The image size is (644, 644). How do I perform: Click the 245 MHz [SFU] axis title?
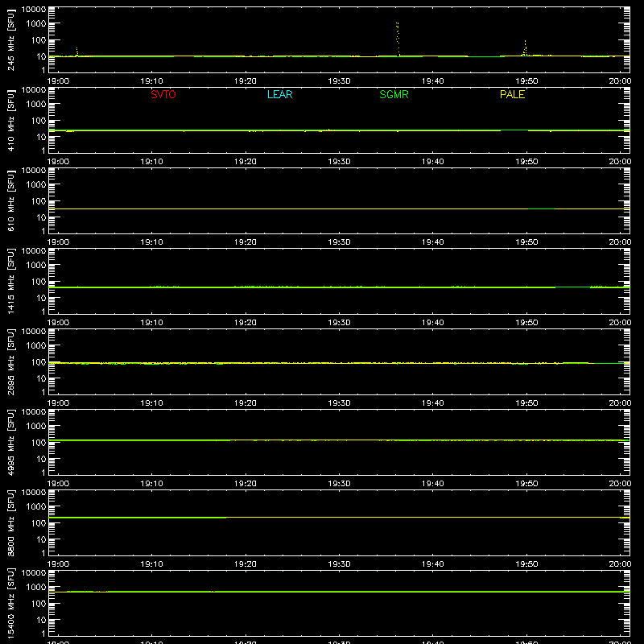tap(10, 39)
